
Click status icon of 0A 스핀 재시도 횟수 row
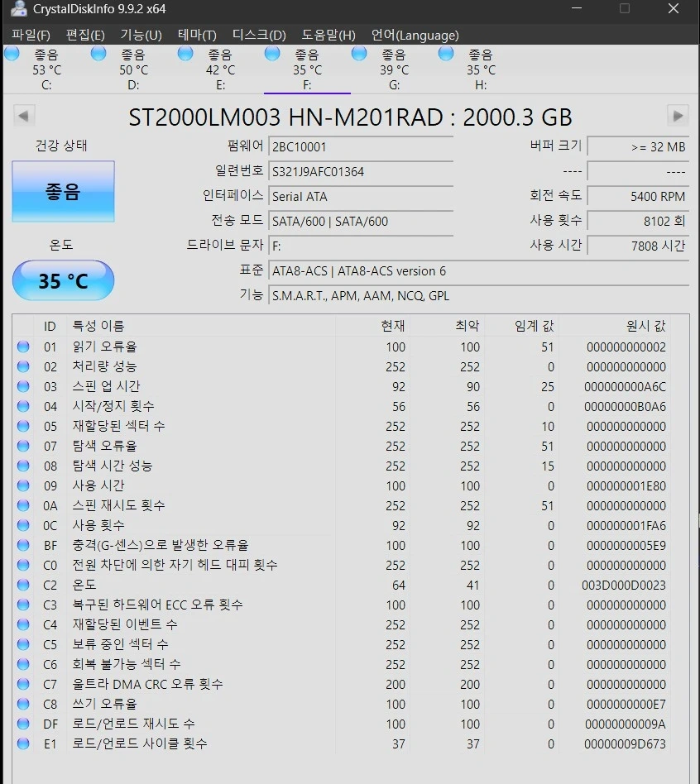[x=23, y=505]
